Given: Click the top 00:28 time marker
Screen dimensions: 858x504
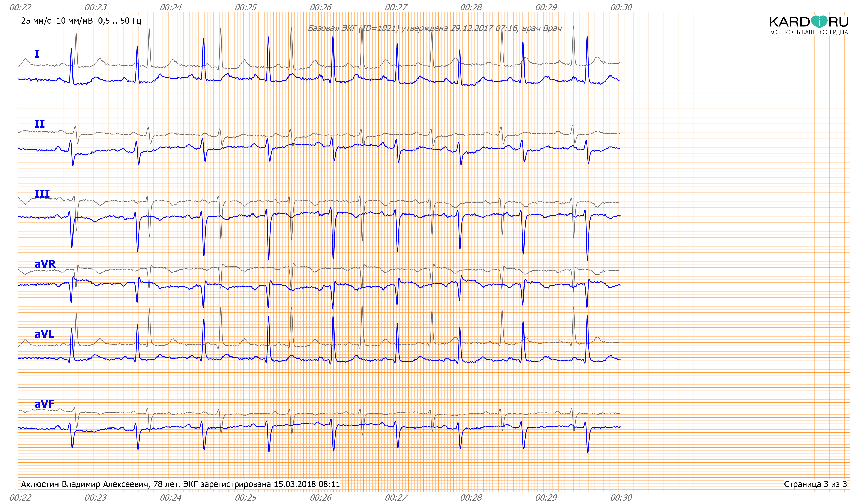Looking at the screenshot, I should [471, 7].
